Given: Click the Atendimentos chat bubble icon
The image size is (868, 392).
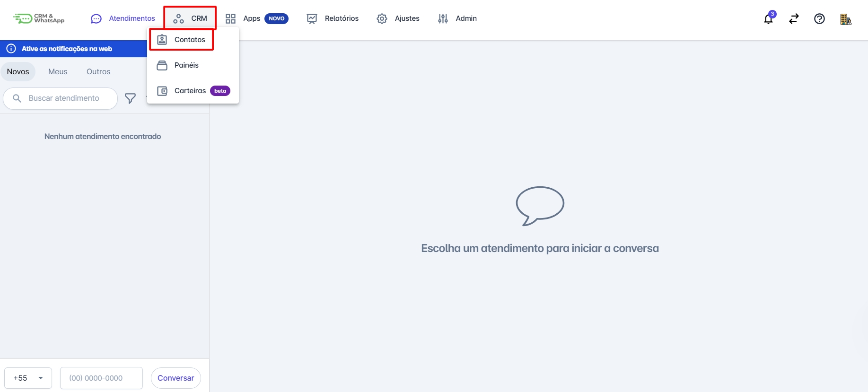Looking at the screenshot, I should click(x=96, y=18).
